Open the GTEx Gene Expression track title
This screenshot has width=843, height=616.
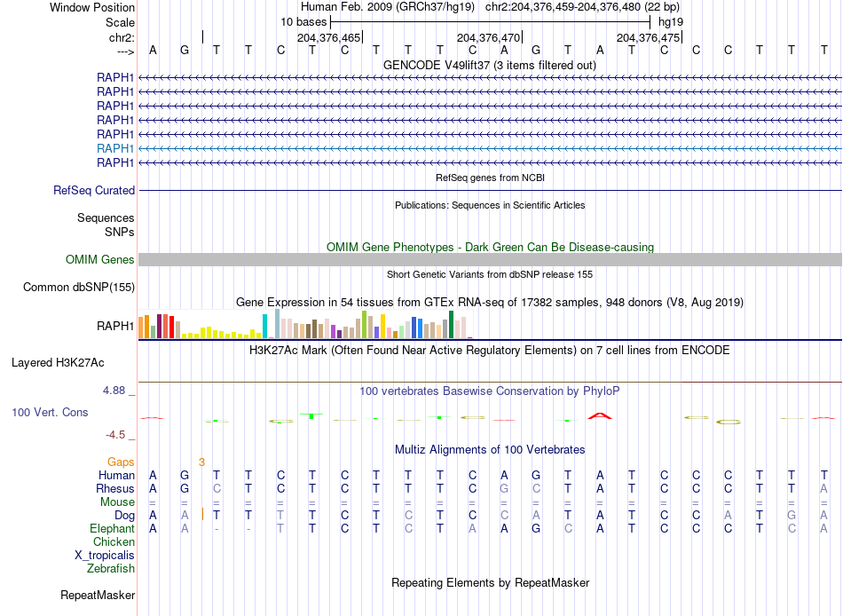[490, 303]
